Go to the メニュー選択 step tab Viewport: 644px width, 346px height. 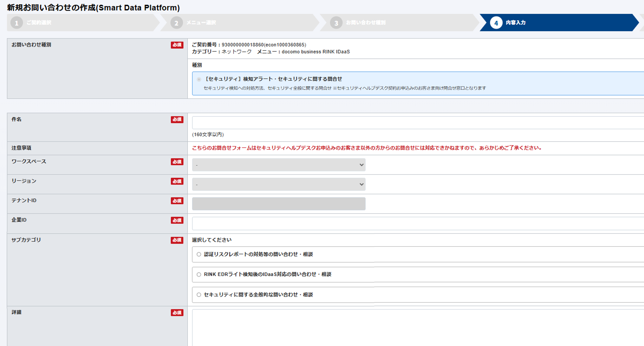(201, 23)
